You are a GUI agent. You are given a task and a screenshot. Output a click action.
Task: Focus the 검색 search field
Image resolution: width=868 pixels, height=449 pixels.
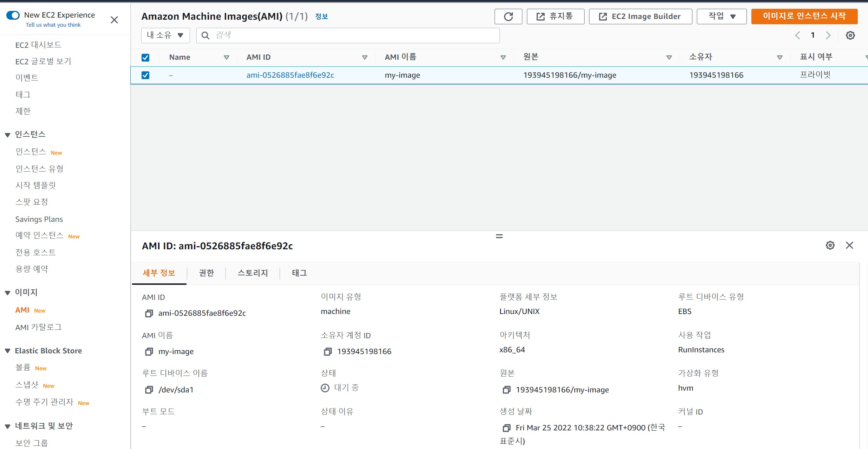tap(348, 35)
